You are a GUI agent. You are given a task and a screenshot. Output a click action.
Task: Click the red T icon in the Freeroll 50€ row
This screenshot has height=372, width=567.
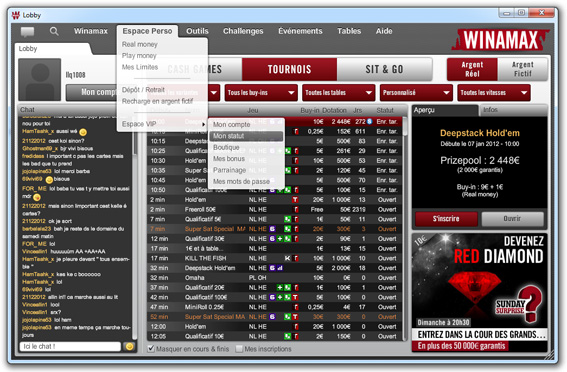(x=296, y=209)
